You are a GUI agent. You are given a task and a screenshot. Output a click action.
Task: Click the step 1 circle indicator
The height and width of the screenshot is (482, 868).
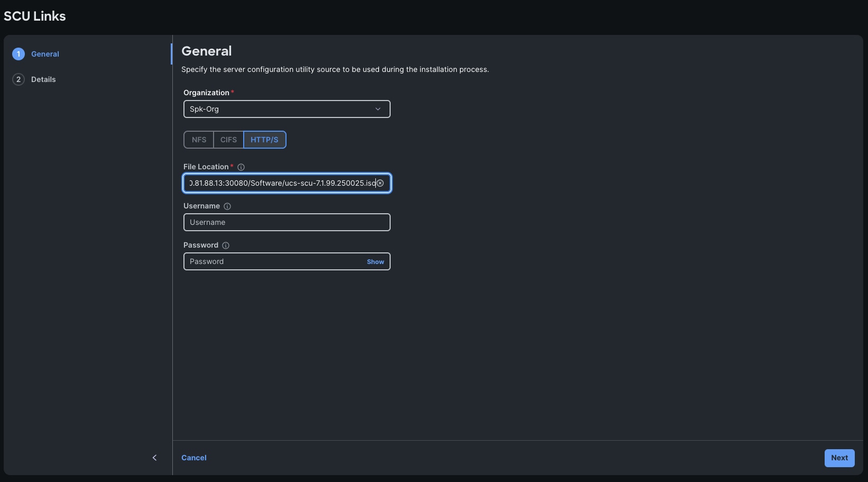point(19,53)
